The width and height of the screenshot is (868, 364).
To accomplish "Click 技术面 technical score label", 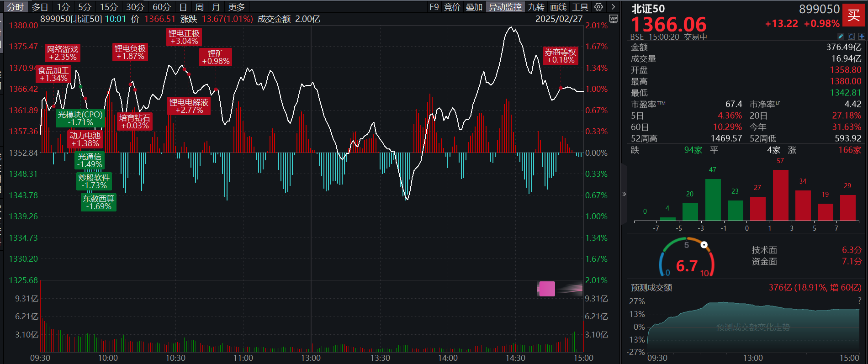I will click(764, 250).
